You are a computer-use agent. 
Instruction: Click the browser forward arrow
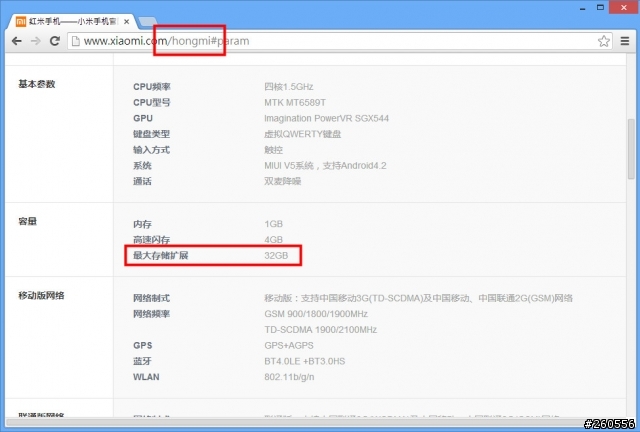[x=36, y=41]
